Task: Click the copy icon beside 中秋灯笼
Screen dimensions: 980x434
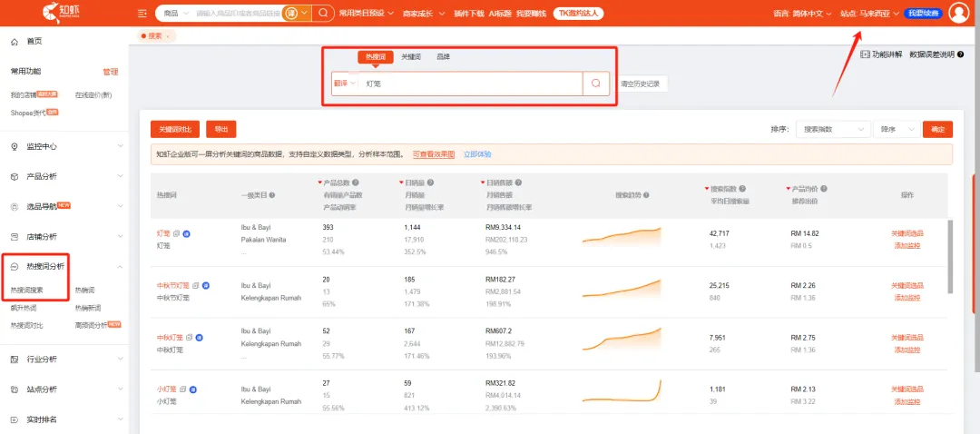Action: pyautogui.click(x=190, y=337)
